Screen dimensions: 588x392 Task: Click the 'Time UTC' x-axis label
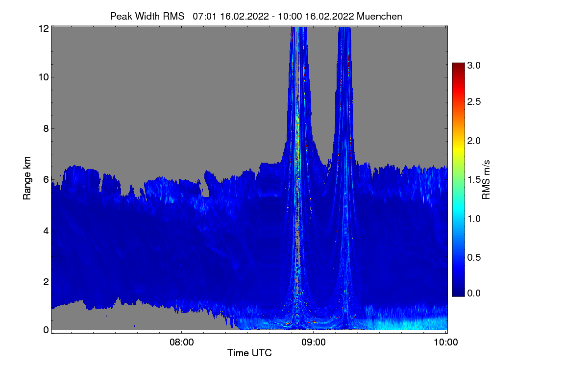tap(249, 353)
